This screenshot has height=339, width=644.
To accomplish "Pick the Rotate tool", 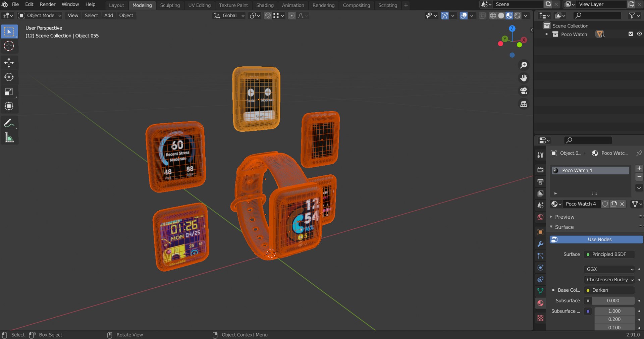I will [x=9, y=77].
